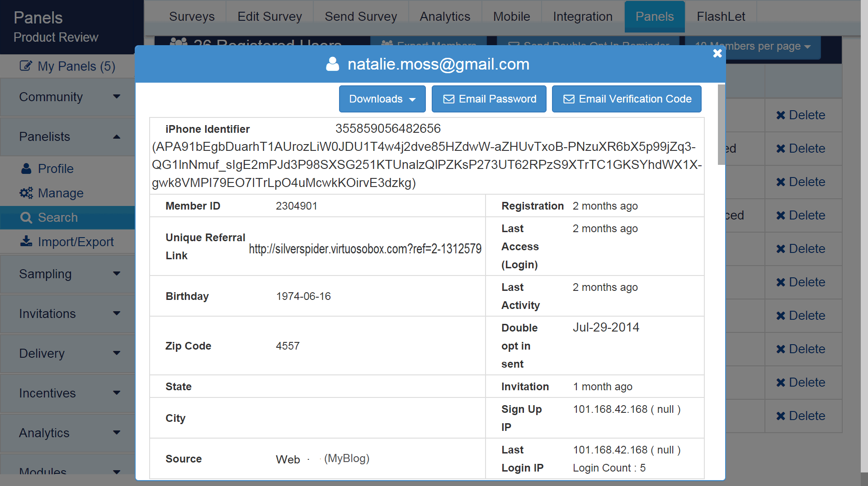Open the unique referral link
The height and width of the screenshot is (486, 868).
click(365, 249)
